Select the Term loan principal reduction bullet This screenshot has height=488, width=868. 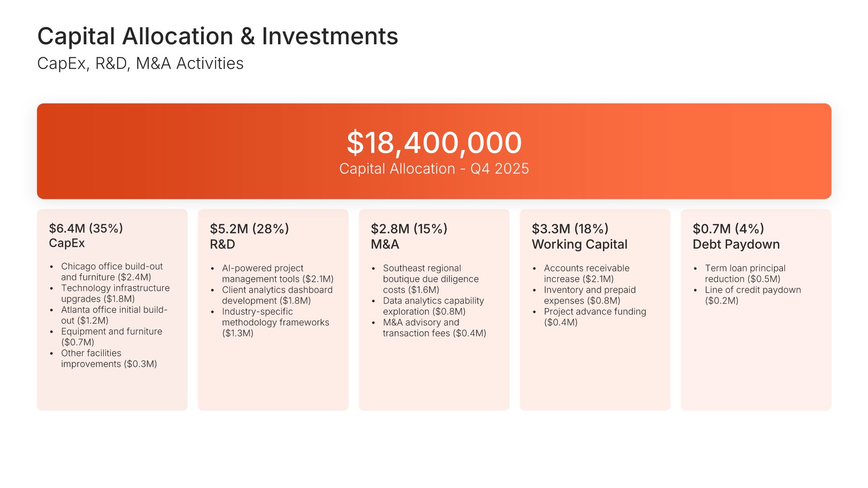(x=745, y=273)
